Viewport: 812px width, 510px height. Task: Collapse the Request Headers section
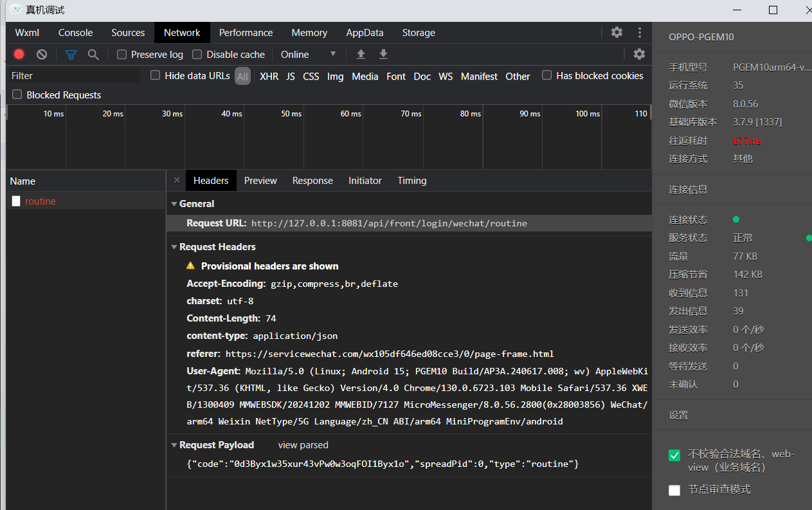[174, 247]
